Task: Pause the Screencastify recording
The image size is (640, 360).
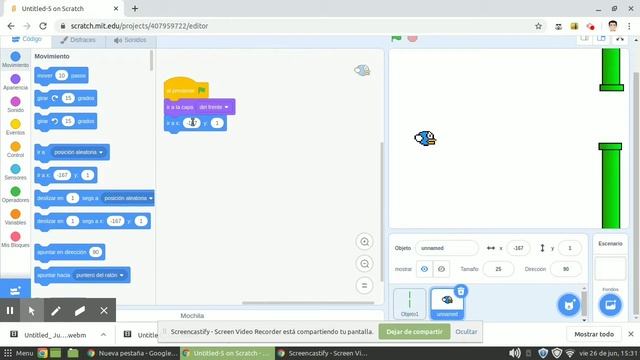Action: click(10, 311)
